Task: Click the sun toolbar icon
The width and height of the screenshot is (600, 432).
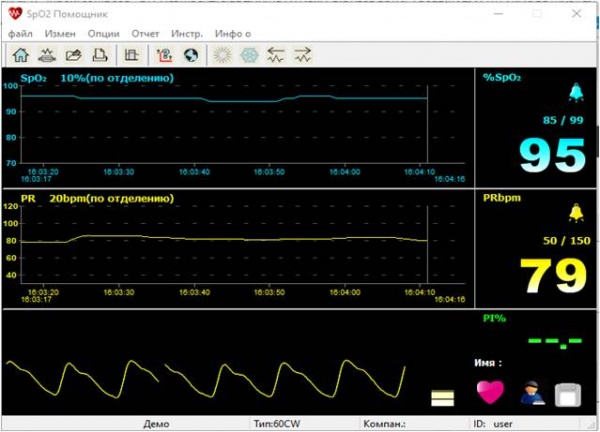Action: tap(222, 55)
